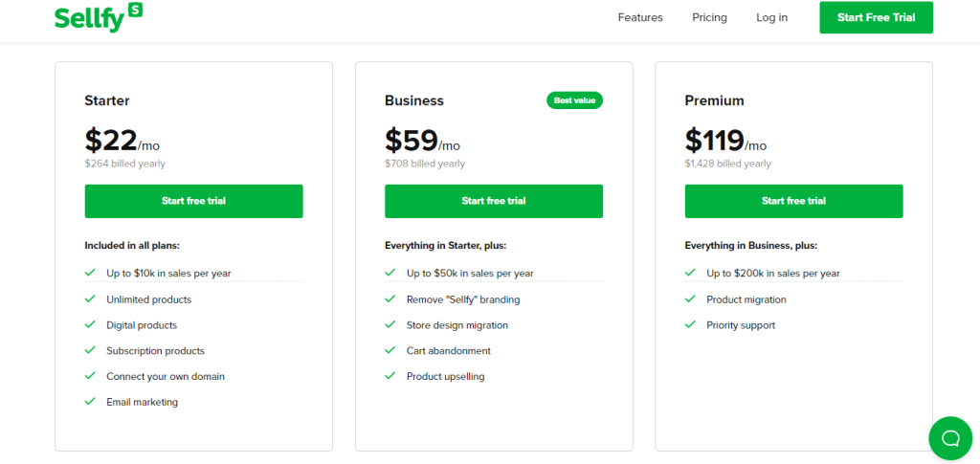Start free trial for Starter plan
The width and height of the screenshot is (980, 464).
pos(193,201)
